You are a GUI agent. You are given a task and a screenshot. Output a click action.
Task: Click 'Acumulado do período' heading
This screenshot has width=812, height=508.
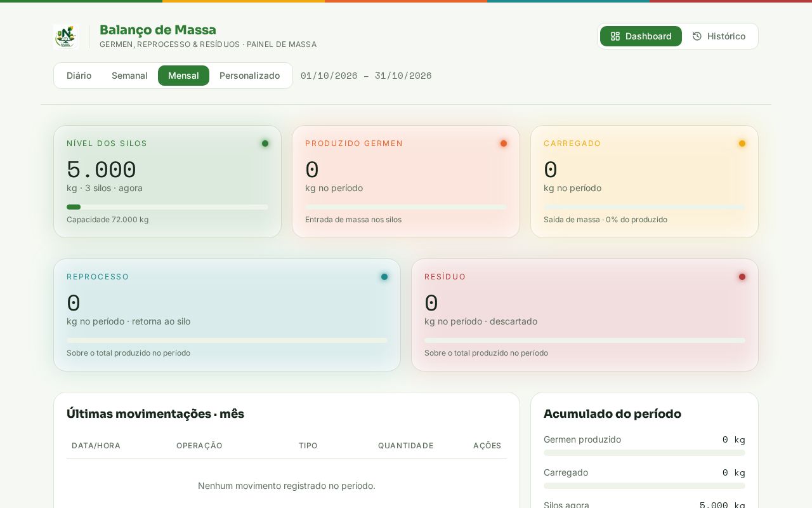click(x=612, y=414)
